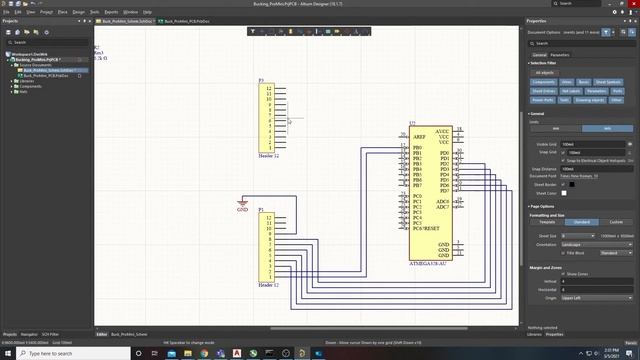Click the Panels button in the status bar
The width and height of the screenshot is (640, 360).
tap(631, 343)
